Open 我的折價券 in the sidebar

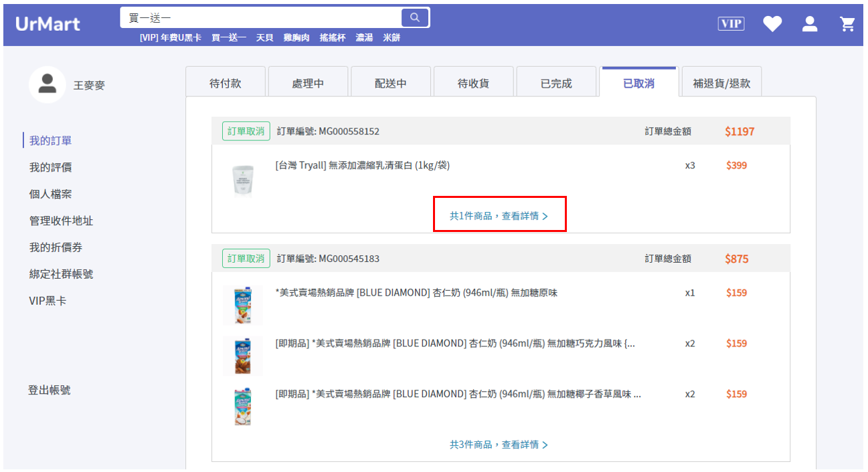point(56,247)
